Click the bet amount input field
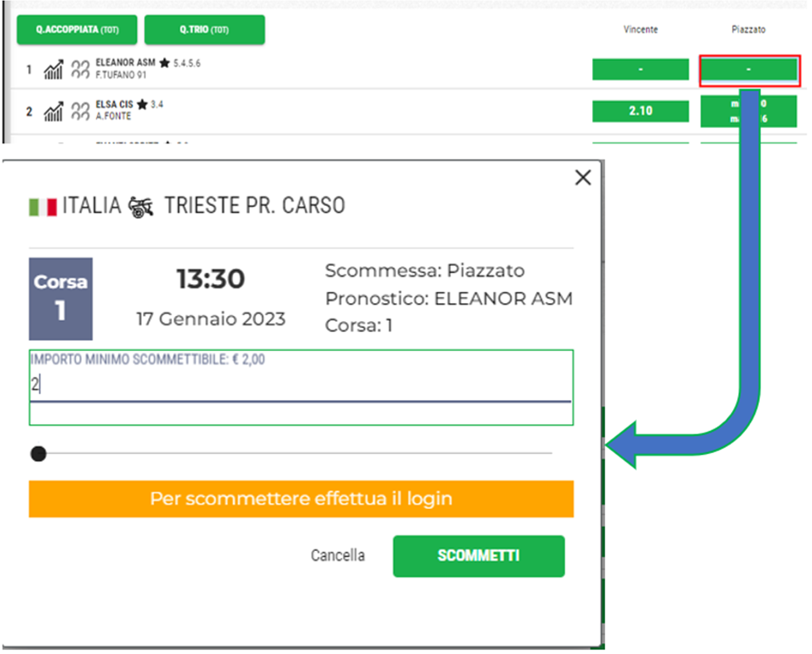Viewport: 812px width, 654px height. tap(300, 385)
